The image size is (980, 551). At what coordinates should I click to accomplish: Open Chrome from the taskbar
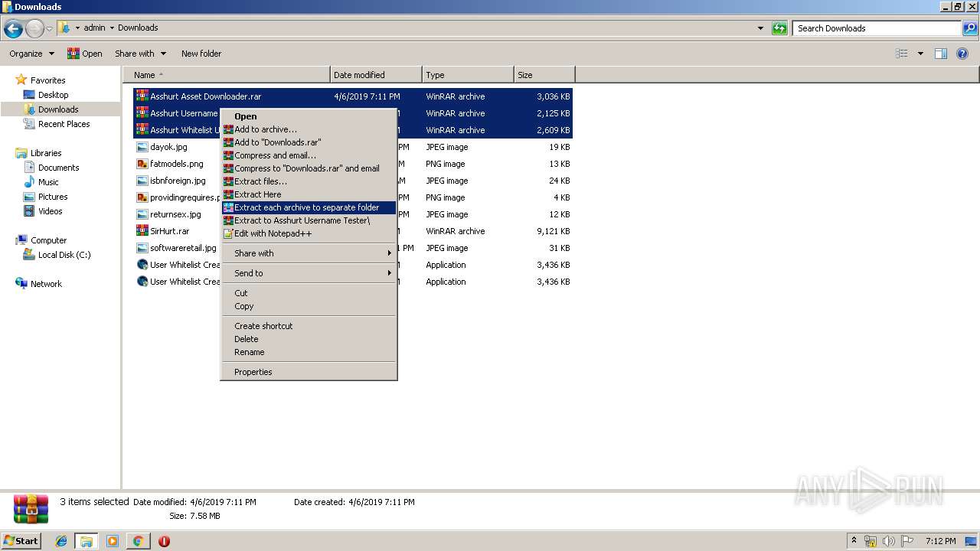coord(138,541)
